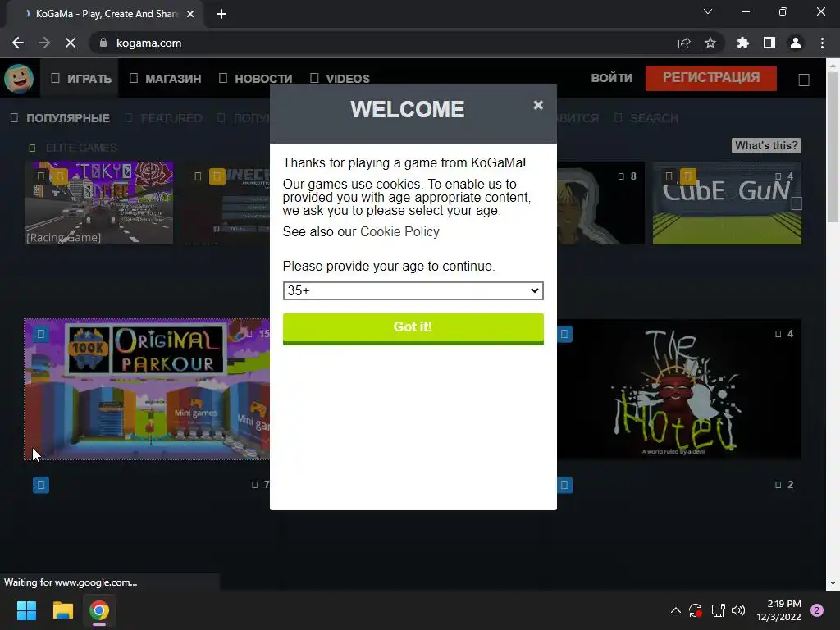The width and height of the screenshot is (840, 630).
Task: Click the What's this? button
Action: (x=766, y=145)
